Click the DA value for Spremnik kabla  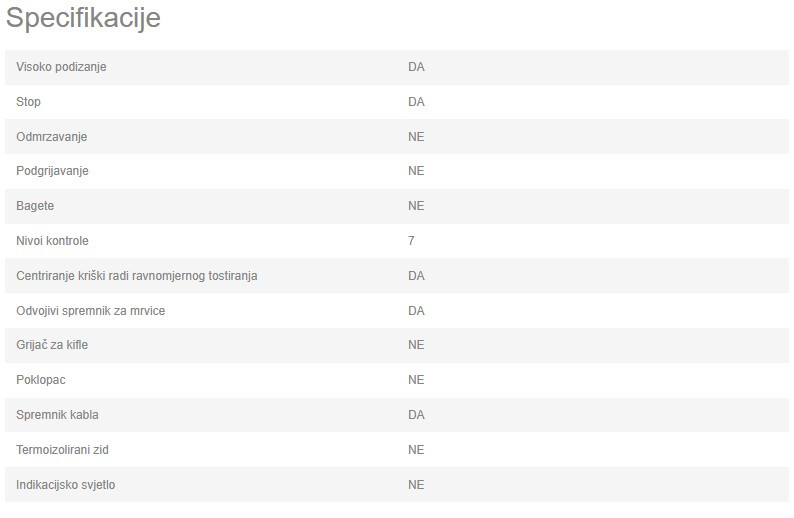click(416, 415)
